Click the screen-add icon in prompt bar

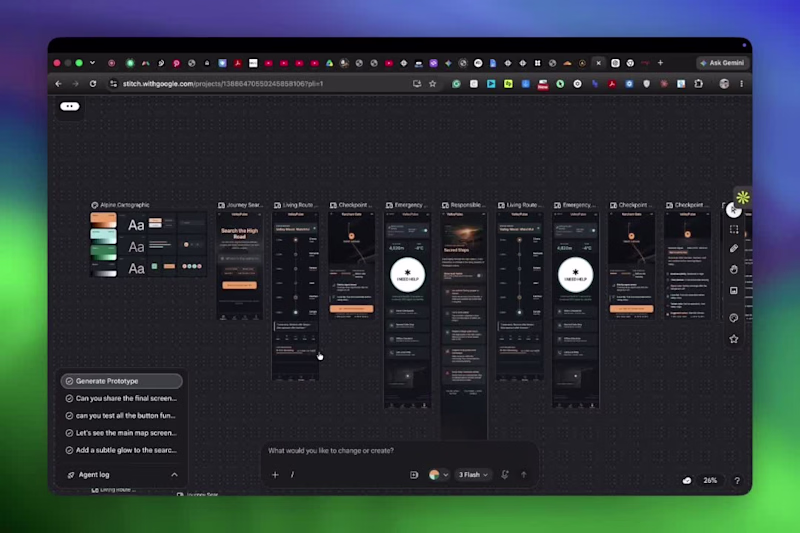click(414, 475)
